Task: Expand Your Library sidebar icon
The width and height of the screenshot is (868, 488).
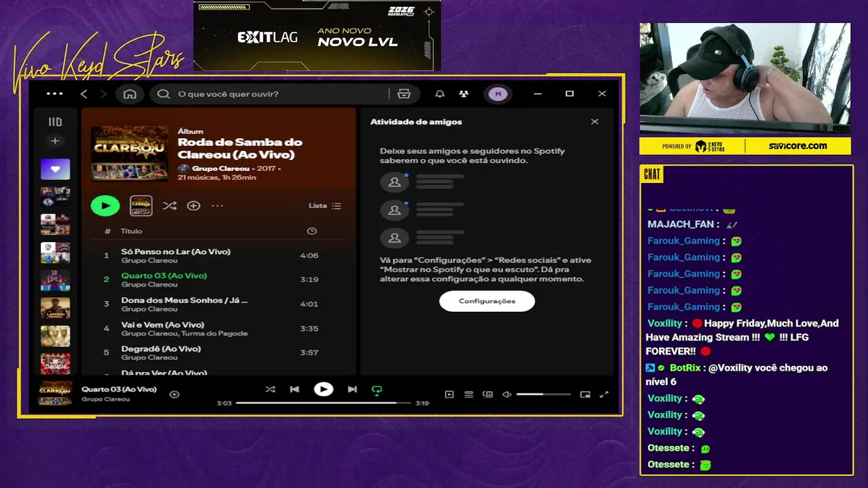Action: (x=56, y=122)
